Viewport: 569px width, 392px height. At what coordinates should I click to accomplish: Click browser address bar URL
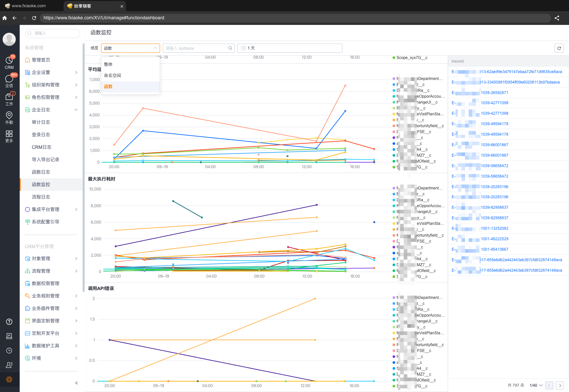point(295,18)
